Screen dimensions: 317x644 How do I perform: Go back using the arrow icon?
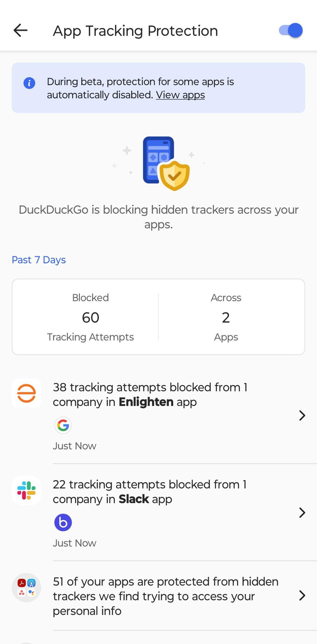coord(20,31)
